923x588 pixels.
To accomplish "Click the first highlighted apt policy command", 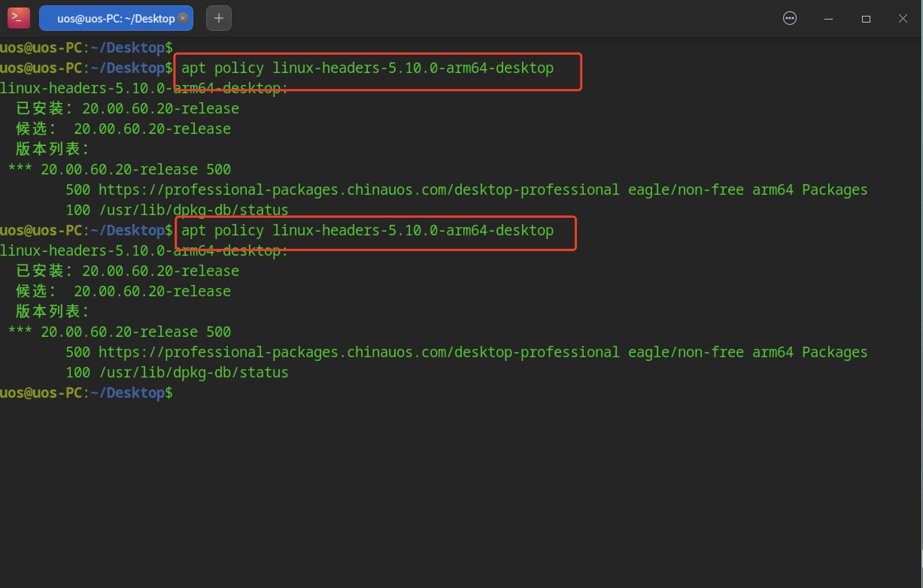I will (x=367, y=68).
